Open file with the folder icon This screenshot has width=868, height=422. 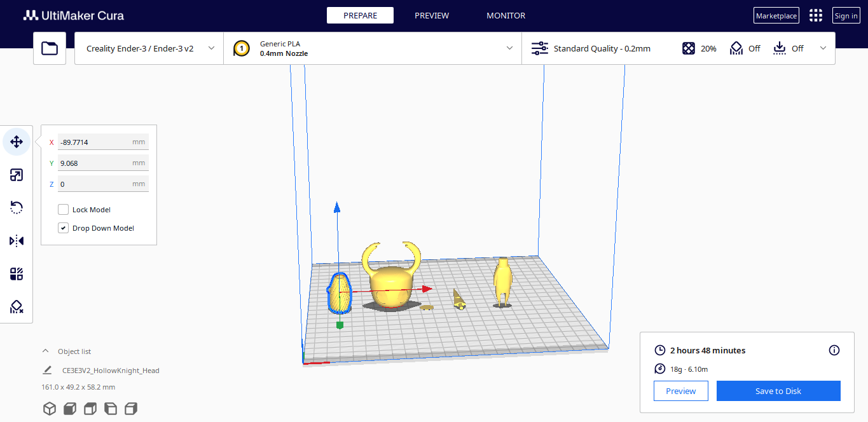coord(50,48)
